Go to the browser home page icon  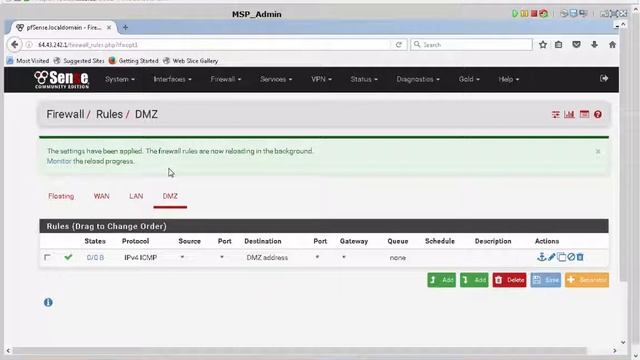pos(612,45)
